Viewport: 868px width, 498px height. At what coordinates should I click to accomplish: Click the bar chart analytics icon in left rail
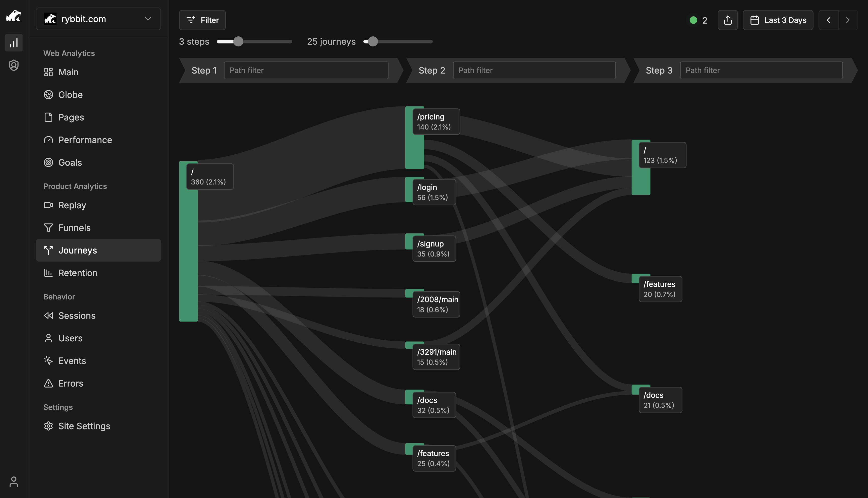[x=14, y=43]
